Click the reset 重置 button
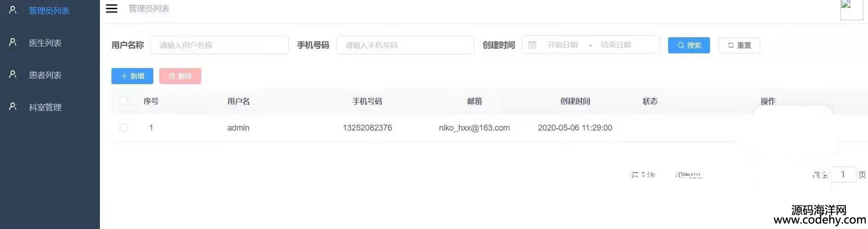 tap(739, 45)
